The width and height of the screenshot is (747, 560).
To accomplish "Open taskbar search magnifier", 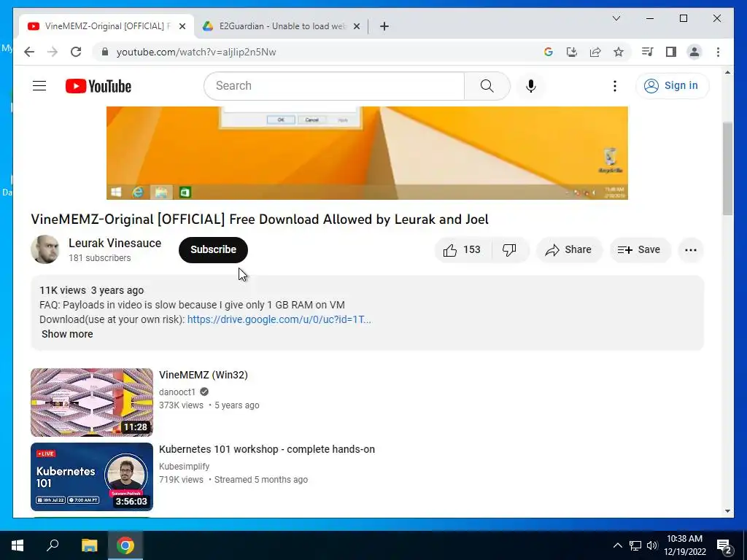I will (53, 545).
